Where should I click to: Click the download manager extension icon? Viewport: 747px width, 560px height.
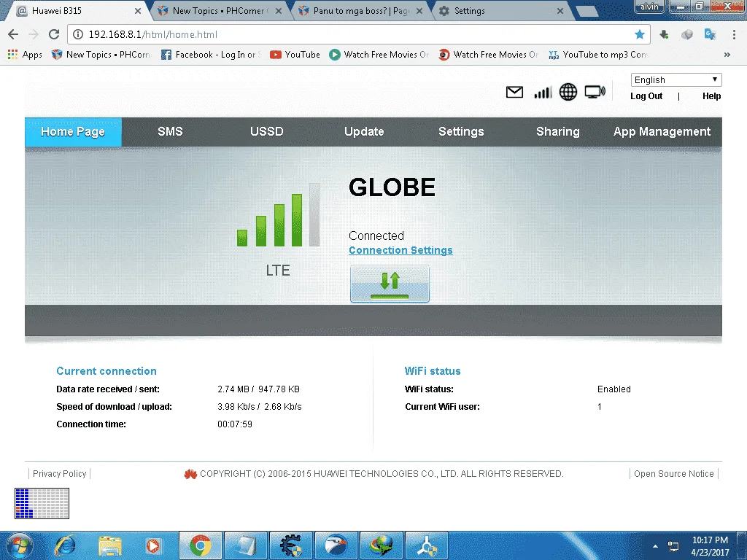click(x=664, y=34)
